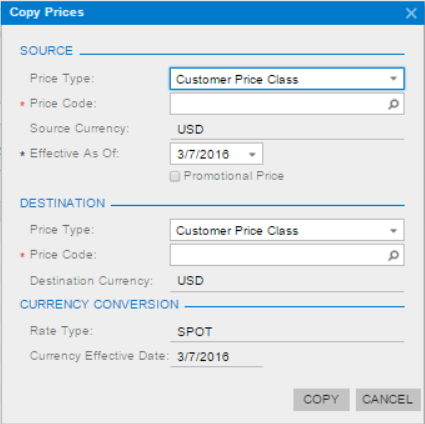Click the Destination Currency label

[91, 281]
